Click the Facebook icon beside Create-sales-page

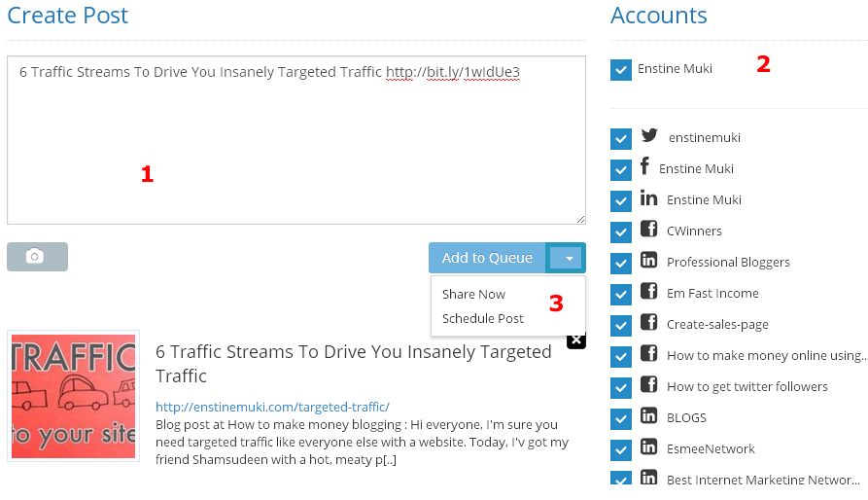click(648, 322)
